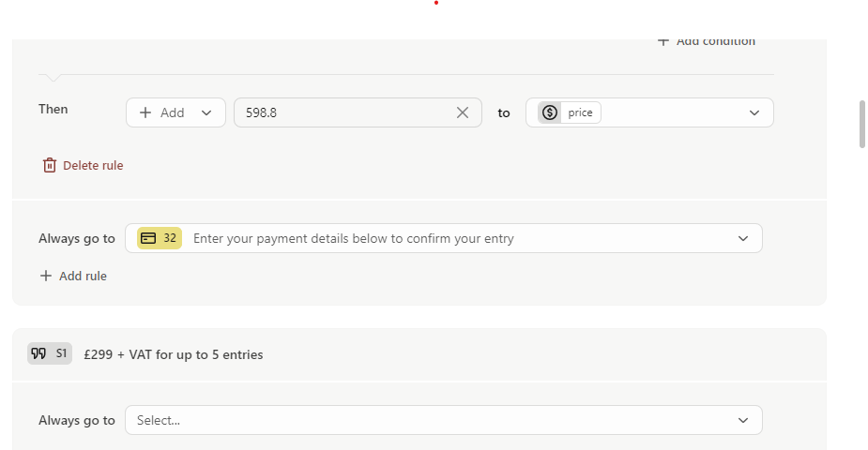The image size is (868, 450).
Task: Click the Add rule button
Action: (73, 276)
